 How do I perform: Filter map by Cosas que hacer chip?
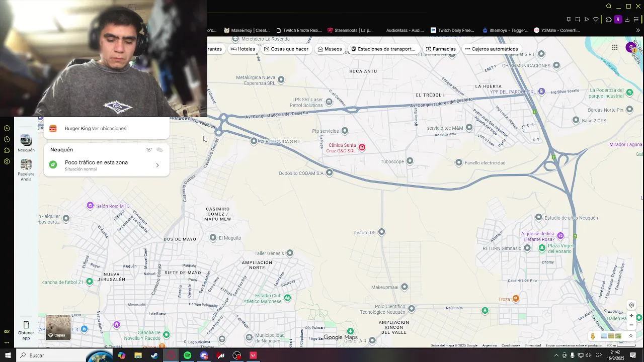coord(286,49)
